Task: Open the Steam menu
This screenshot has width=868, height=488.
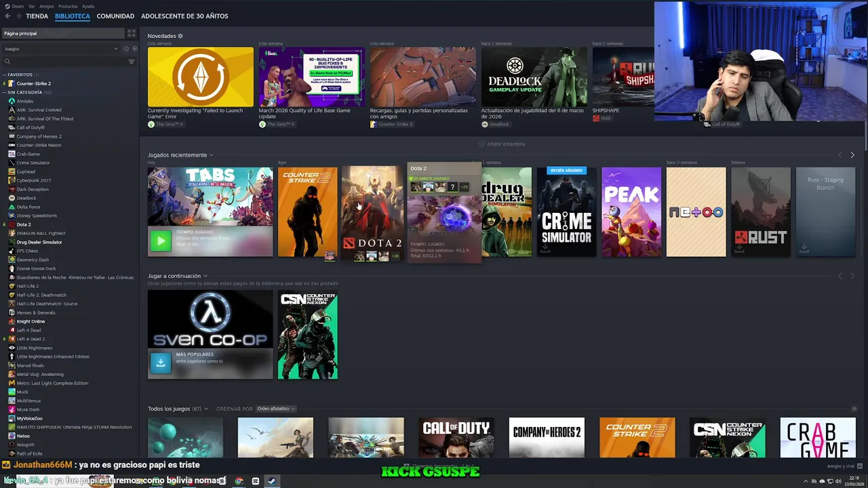Action: [x=18, y=6]
